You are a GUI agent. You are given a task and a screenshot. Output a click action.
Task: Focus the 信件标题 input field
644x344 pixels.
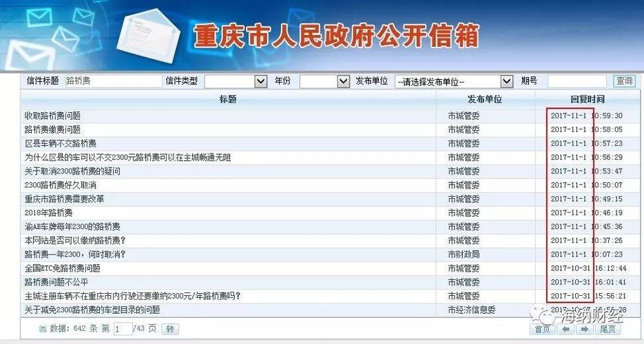(114, 80)
